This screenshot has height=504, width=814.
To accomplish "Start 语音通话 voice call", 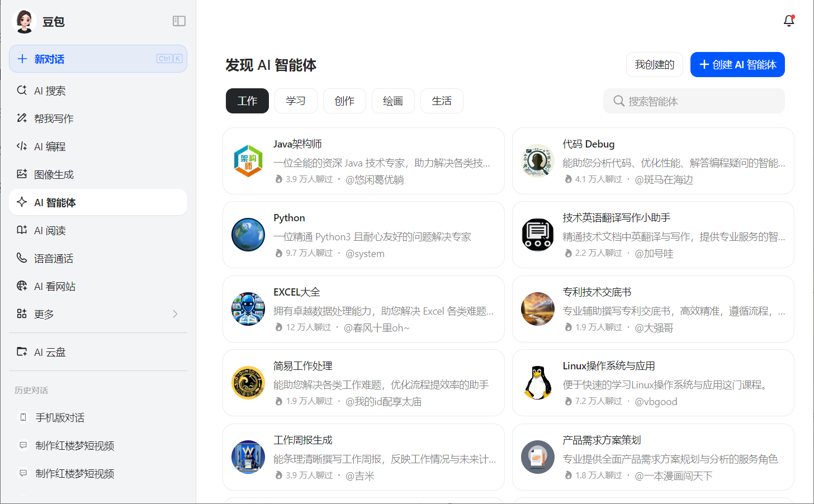I will (54, 258).
